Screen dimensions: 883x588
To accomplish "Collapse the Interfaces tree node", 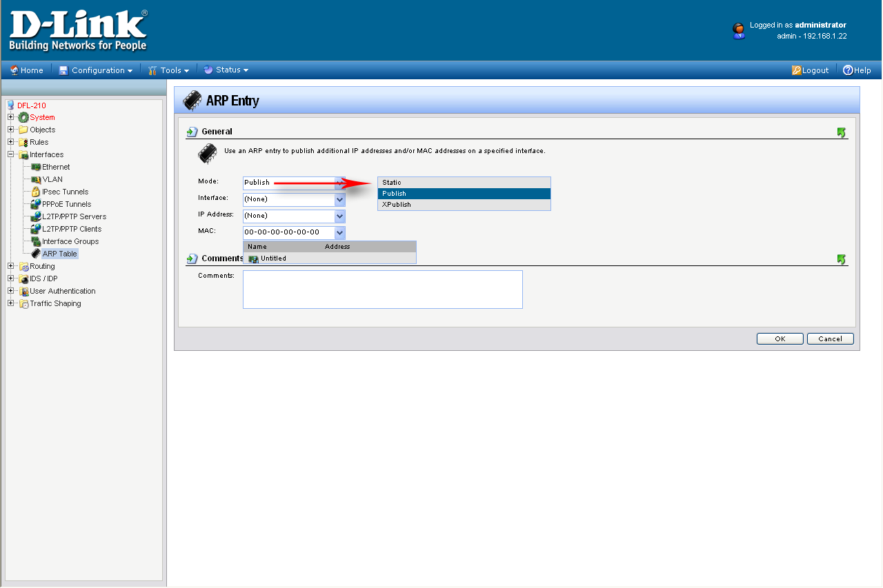I will [x=10, y=154].
